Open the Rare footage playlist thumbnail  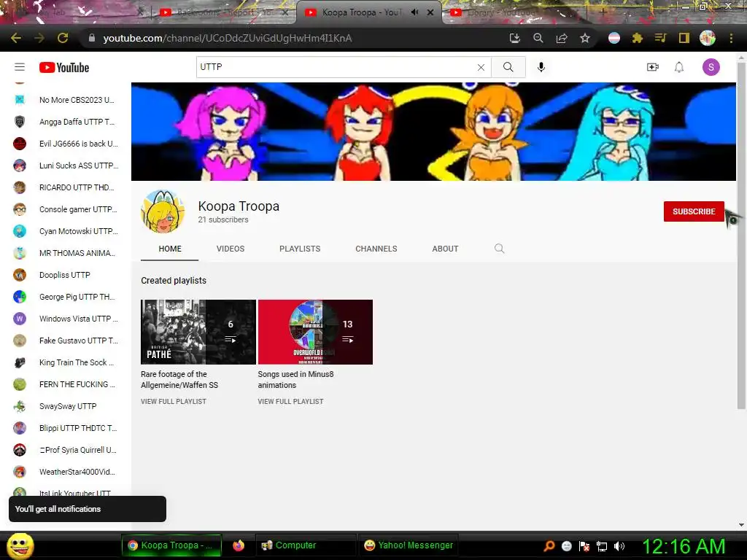[198, 332]
